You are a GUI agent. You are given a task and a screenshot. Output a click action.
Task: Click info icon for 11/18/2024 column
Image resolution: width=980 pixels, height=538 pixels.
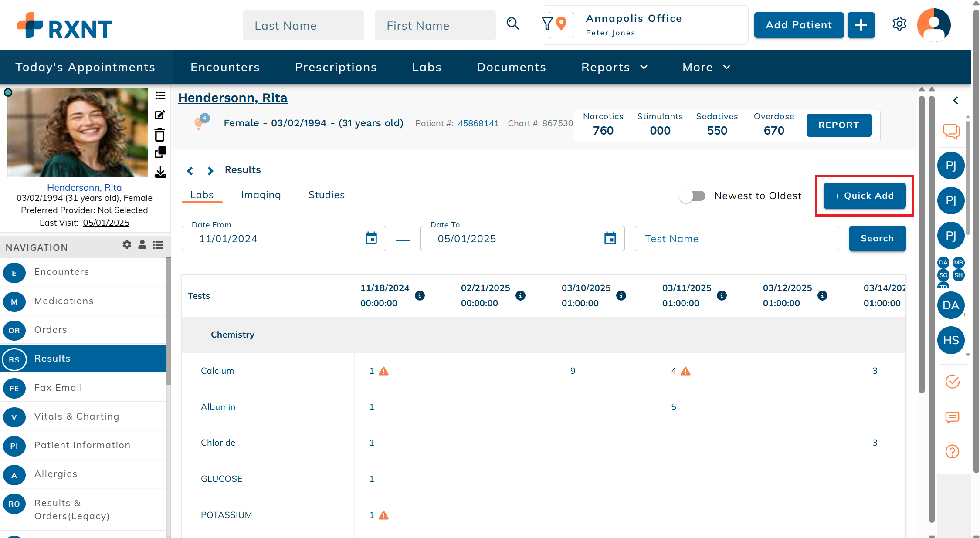[x=420, y=296]
